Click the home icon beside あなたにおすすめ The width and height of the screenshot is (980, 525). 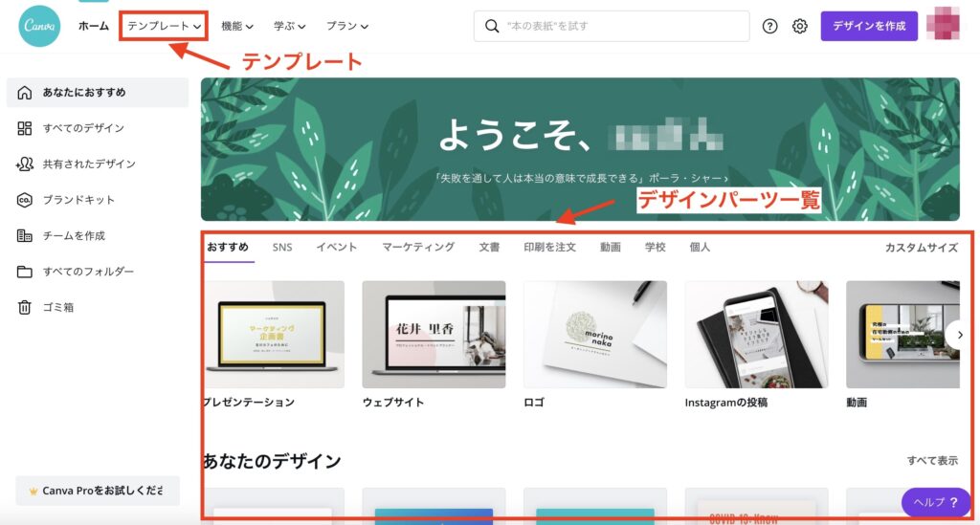(24, 93)
